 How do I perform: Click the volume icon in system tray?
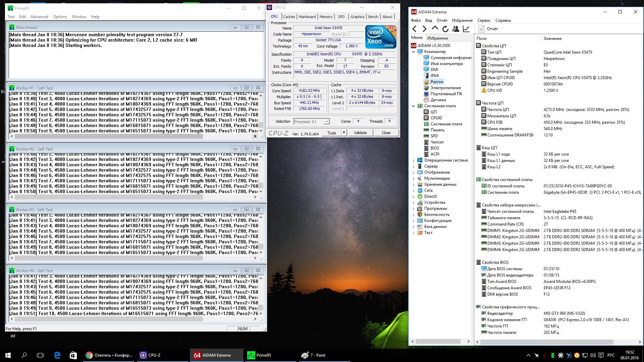(x=593, y=355)
